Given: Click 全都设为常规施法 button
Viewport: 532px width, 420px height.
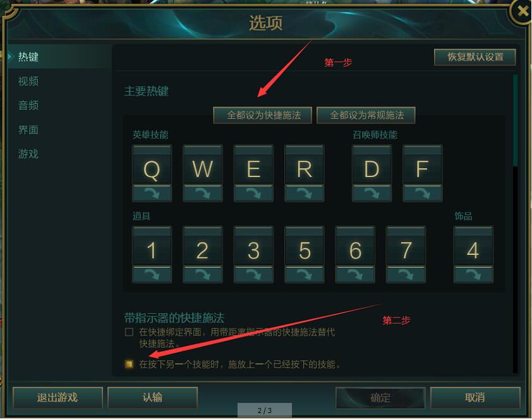Looking at the screenshot, I should 366,115.
